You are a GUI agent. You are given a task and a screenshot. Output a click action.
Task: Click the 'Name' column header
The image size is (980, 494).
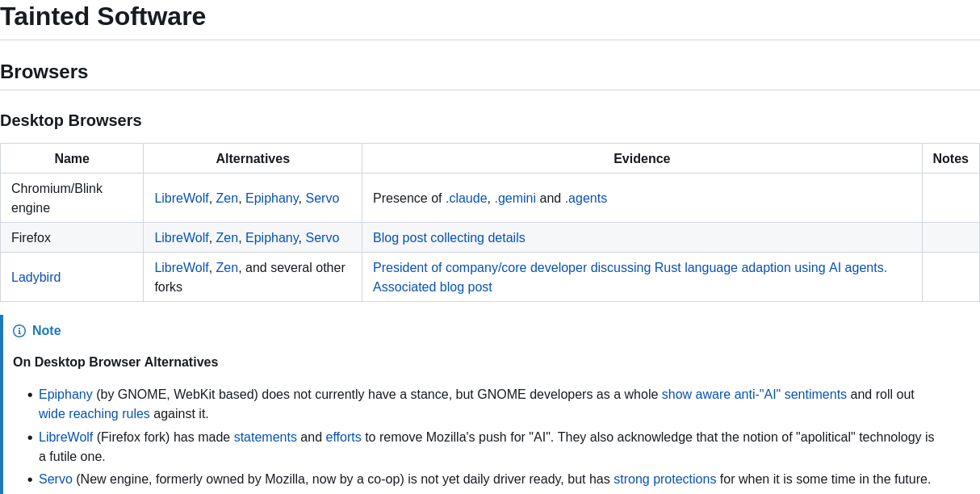click(x=72, y=158)
